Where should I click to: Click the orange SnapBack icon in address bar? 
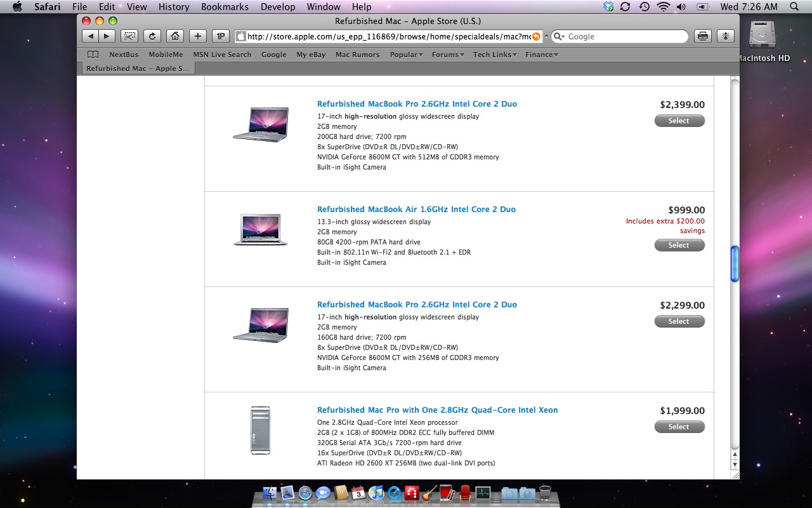537,37
